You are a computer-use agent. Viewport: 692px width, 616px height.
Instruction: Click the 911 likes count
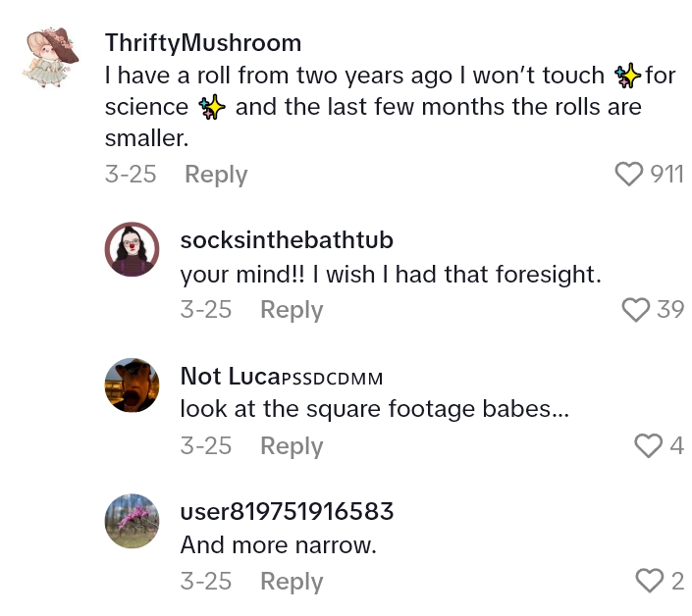[x=666, y=175]
